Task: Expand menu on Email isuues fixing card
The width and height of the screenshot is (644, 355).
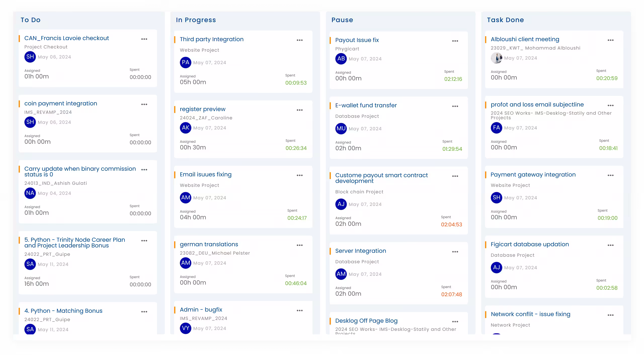Action: click(x=300, y=175)
